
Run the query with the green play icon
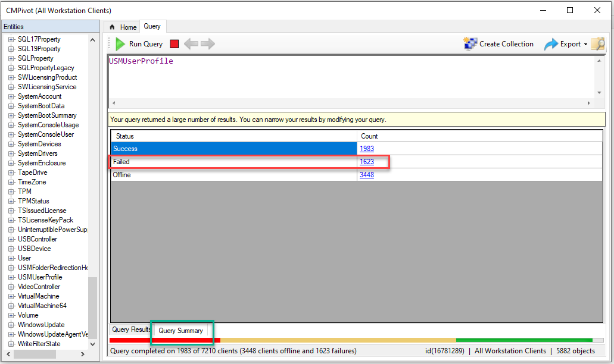[120, 44]
